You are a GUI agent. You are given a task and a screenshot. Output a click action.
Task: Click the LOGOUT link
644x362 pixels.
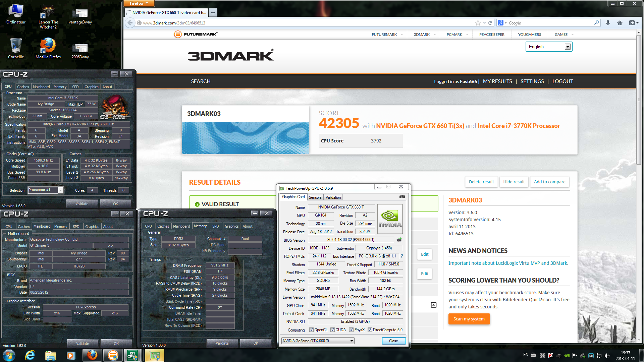coord(562,81)
